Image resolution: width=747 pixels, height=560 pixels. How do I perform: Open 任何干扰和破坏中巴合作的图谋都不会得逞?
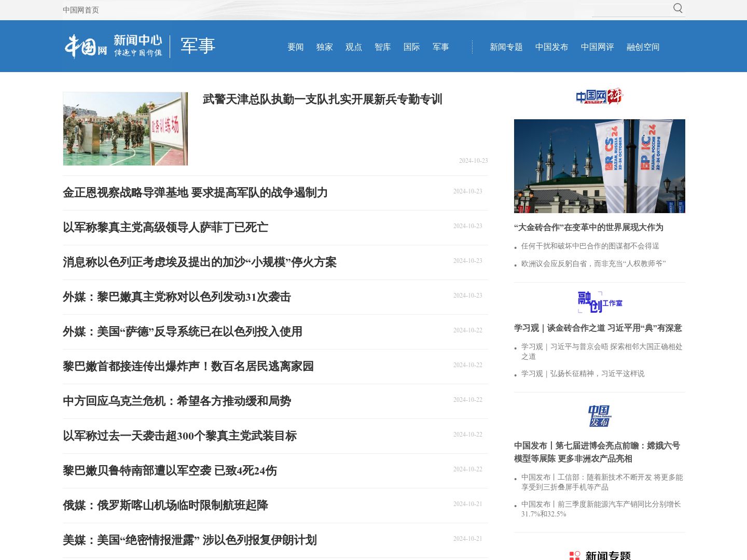point(590,246)
